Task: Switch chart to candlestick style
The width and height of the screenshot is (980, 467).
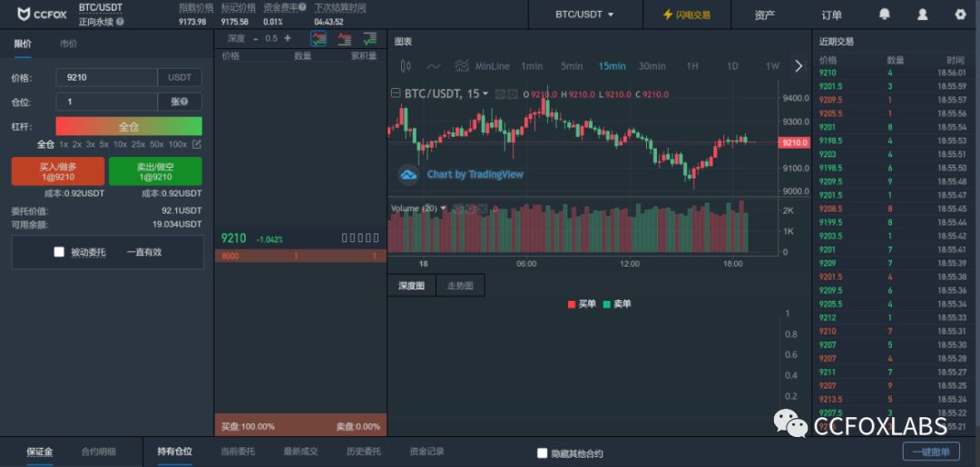Action: [406, 65]
